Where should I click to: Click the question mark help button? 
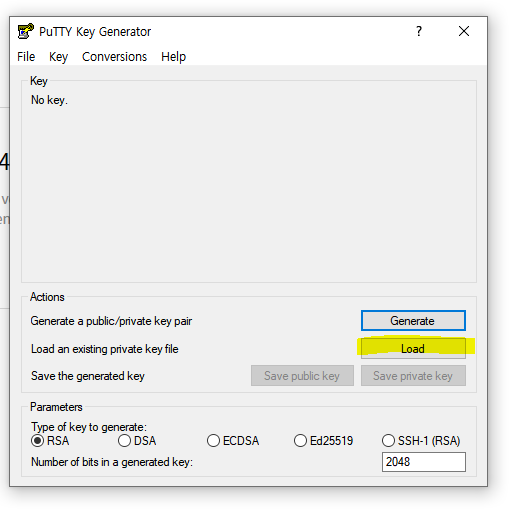click(419, 32)
